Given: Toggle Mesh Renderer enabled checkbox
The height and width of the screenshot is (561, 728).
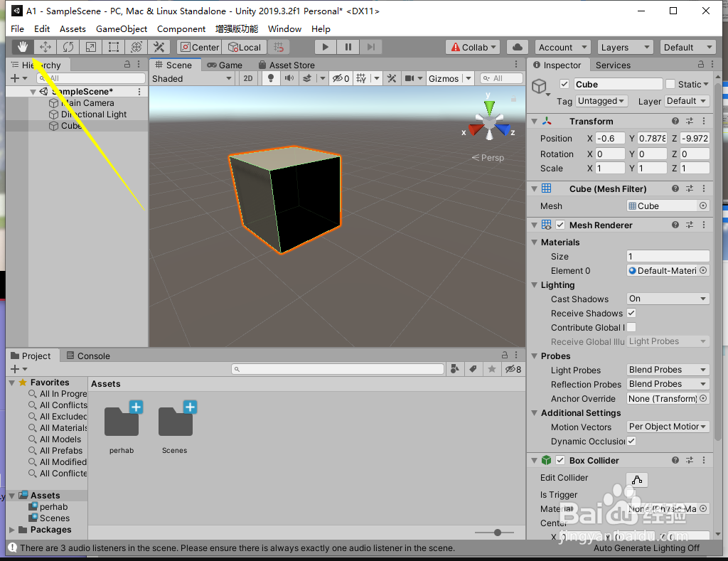Looking at the screenshot, I should pos(560,225).
